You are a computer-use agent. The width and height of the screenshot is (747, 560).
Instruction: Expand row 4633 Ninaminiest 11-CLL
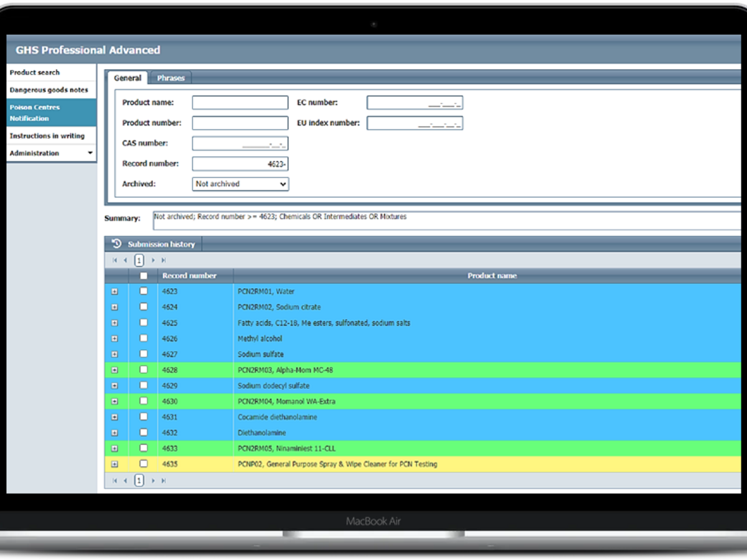[115, 449]
